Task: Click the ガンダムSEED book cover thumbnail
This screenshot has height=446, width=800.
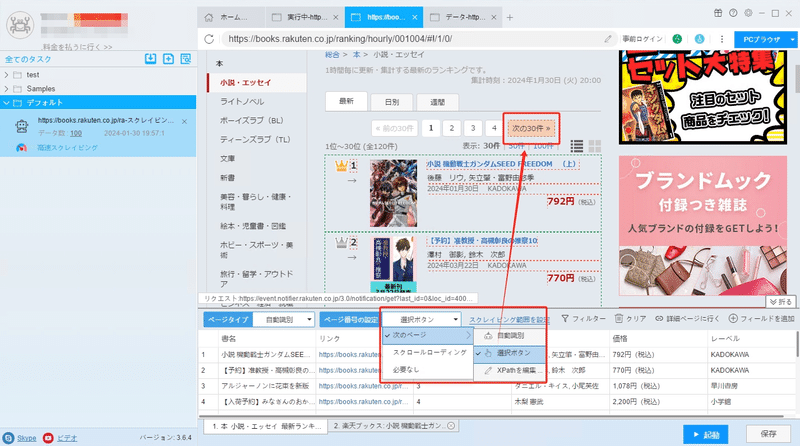Action: tap(393, 193)
